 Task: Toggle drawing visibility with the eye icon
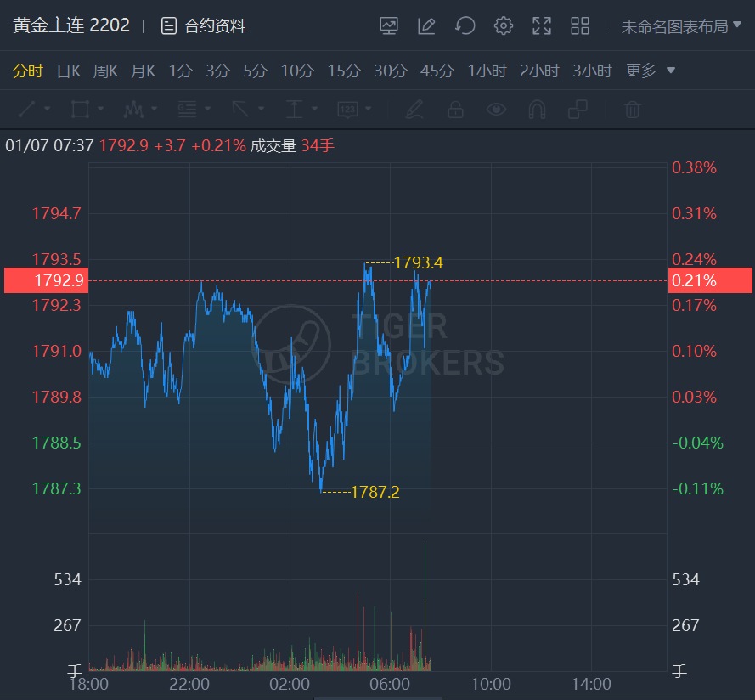pos(496,109)
